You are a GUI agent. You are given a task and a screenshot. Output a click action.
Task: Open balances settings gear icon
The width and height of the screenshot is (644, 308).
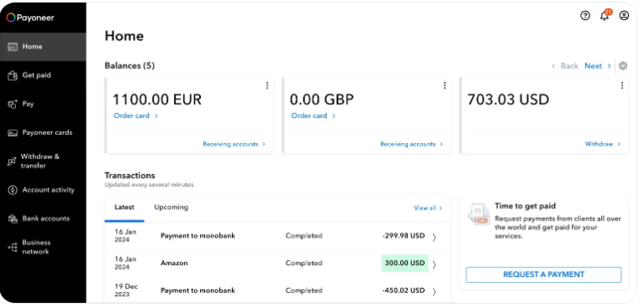point(623,66)
